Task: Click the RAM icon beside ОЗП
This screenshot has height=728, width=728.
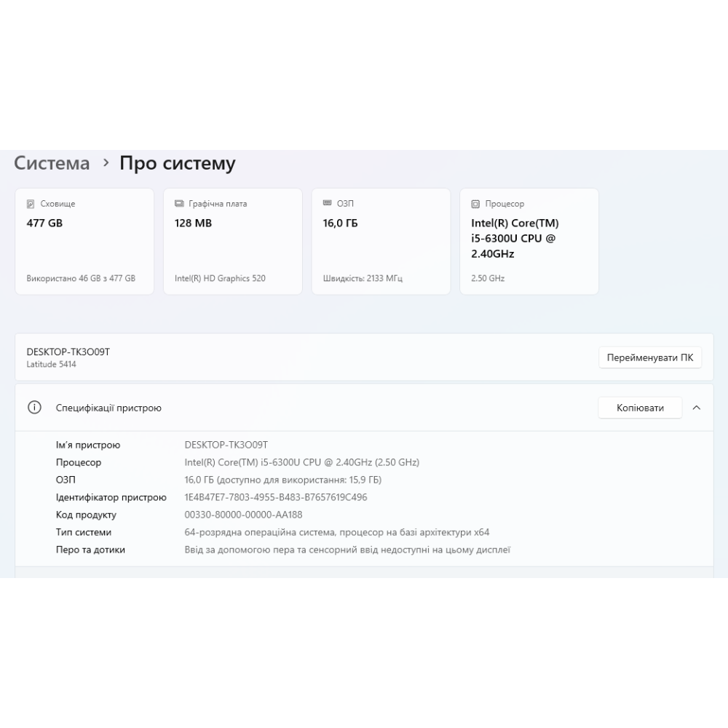Action: click(x=327, y=204)
